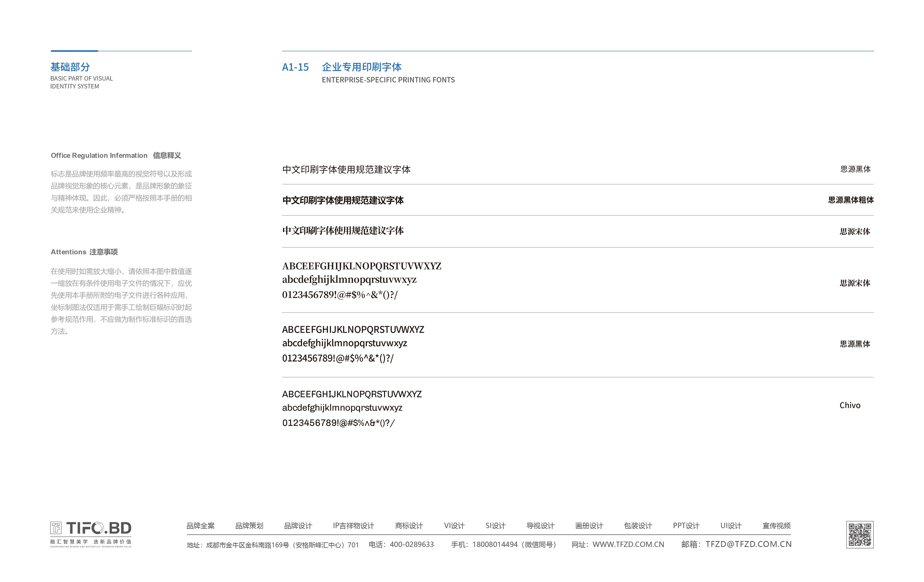
Task: Select the 导视设计 footer item
Action: [x=540, y=526]
